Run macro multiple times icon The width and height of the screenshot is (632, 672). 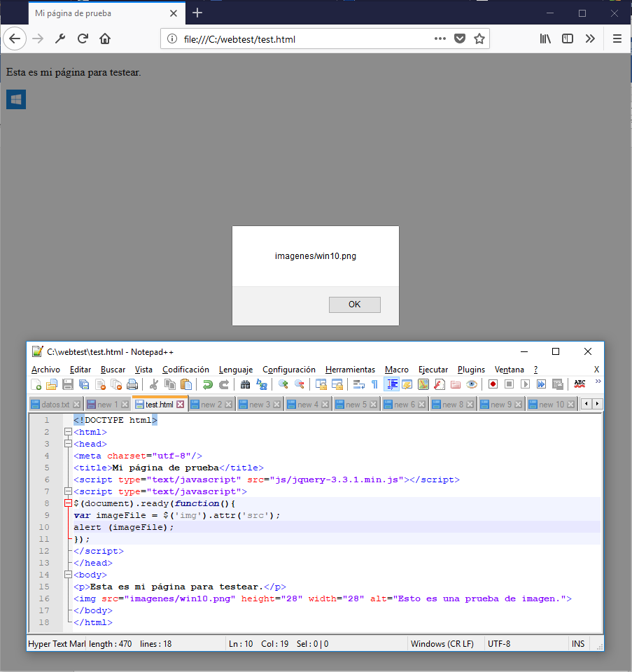(542, 384)
